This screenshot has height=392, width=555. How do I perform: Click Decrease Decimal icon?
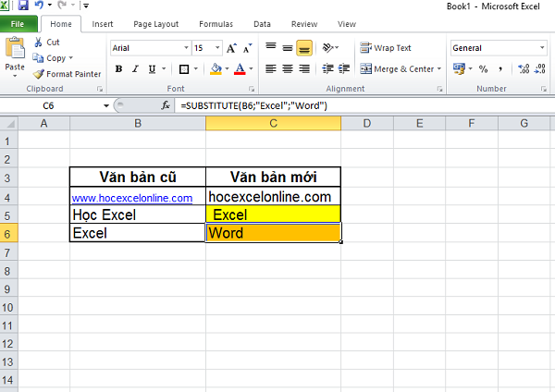click(x=540, y=69)
